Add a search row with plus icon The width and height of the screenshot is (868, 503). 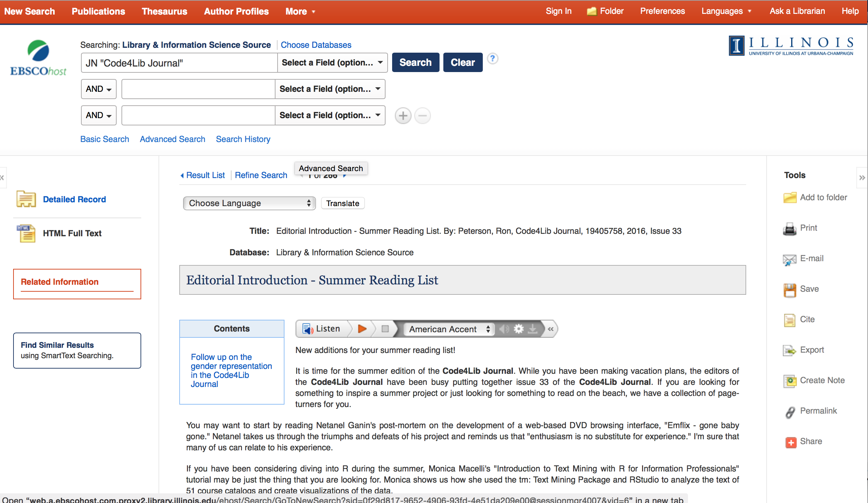[x=403, y=116]
